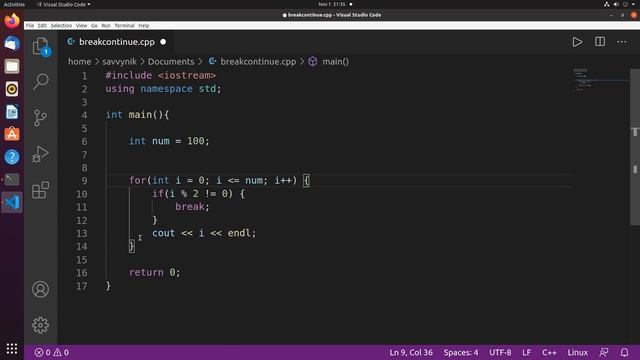Open Rhythmbox from the dock
The width and height of the screenshot is (640, 360).
[12, 89]
